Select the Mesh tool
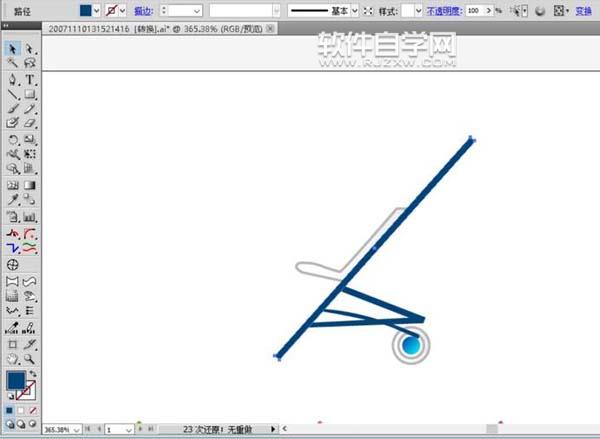Screen dimensions: 600x439 [x=13, y=185]
